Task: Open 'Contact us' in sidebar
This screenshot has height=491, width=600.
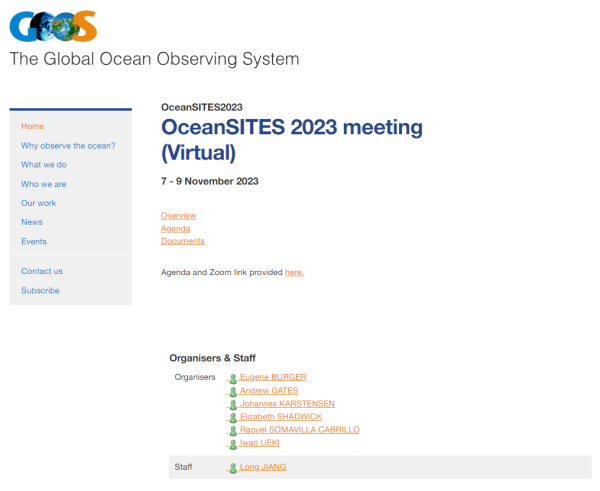Action: [x=42, y=271]
